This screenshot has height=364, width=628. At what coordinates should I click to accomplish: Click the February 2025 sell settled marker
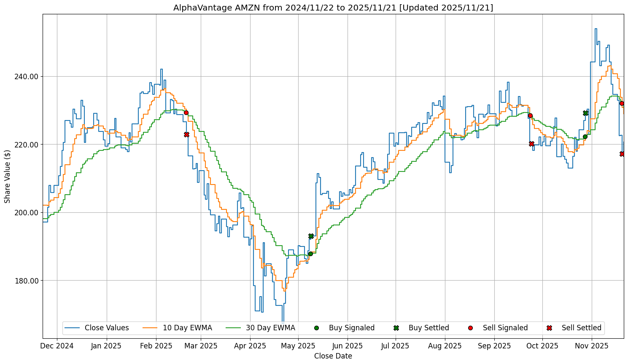[x=186, y=134]
